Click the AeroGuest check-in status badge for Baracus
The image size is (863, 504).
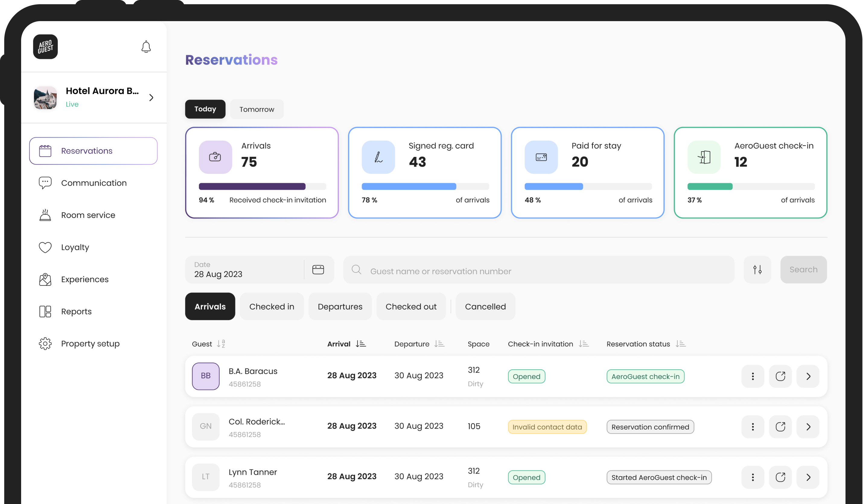tap(645, 376)
